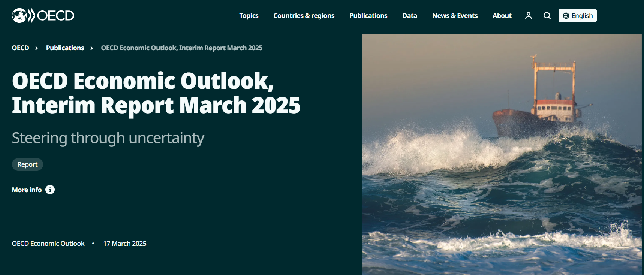The width and height of the screenshot is (644, 275).
Task: Click the 17 March 2025 date text
Action: pos(125,244)
